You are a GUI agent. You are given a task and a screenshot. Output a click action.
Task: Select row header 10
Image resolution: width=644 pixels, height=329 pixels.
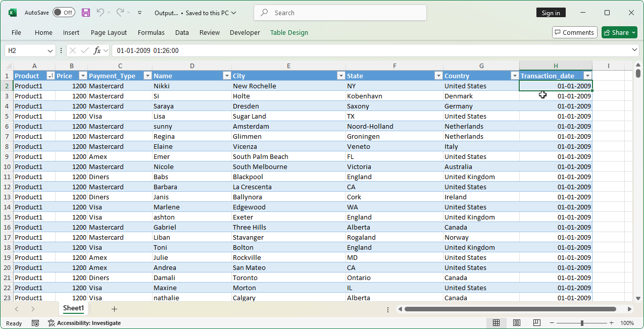tap(7, 167)
